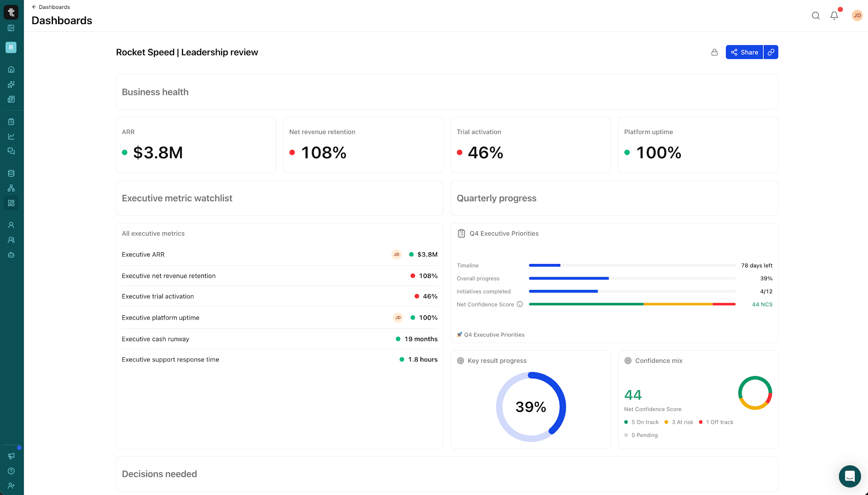This screenshot has width=868, height=495.
Task: Open the newspaper feed icon in sidebar
Action: pyautogui.click(x=11, y=99)
